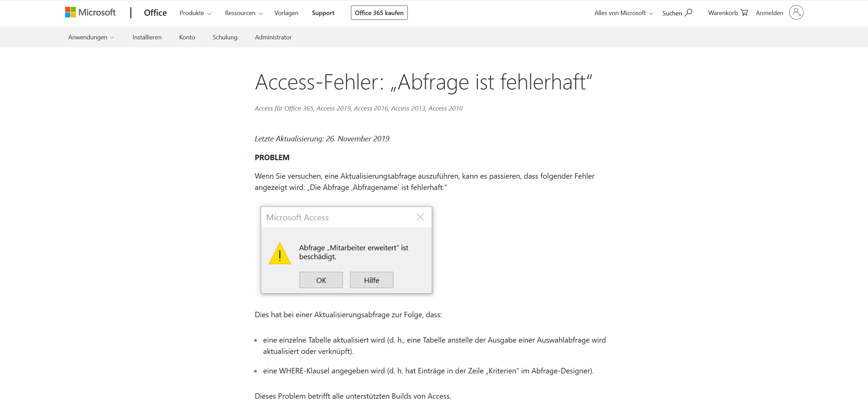Image resolution: width=868 pixels, height=409 pixels.
Task: Click the WHERE-Klausel bullet text
Action: 428,371
